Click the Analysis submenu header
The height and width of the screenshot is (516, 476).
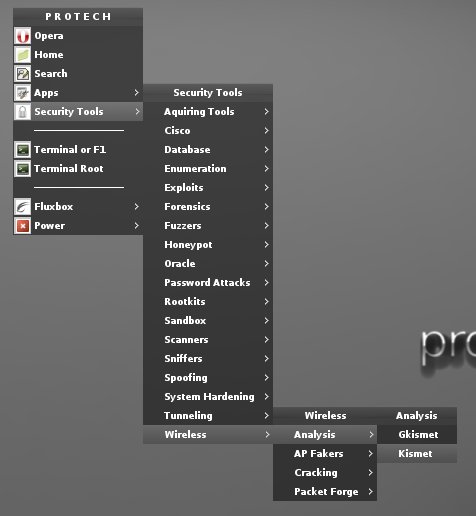pyautogui.click(x=417, y=416)
